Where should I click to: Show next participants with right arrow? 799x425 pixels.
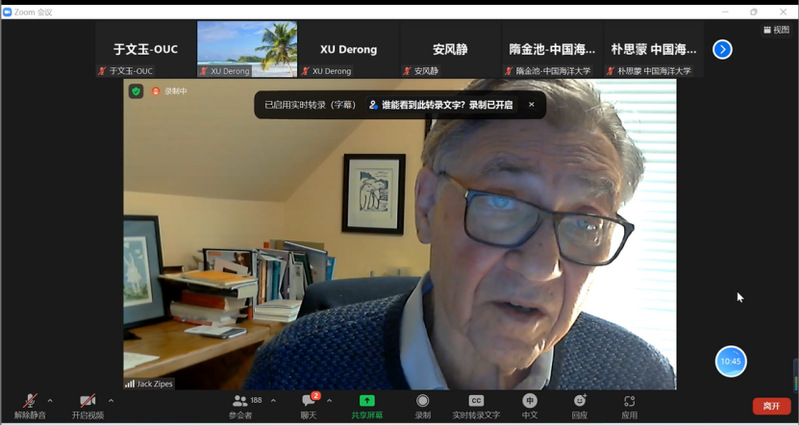tap(722, 49)
